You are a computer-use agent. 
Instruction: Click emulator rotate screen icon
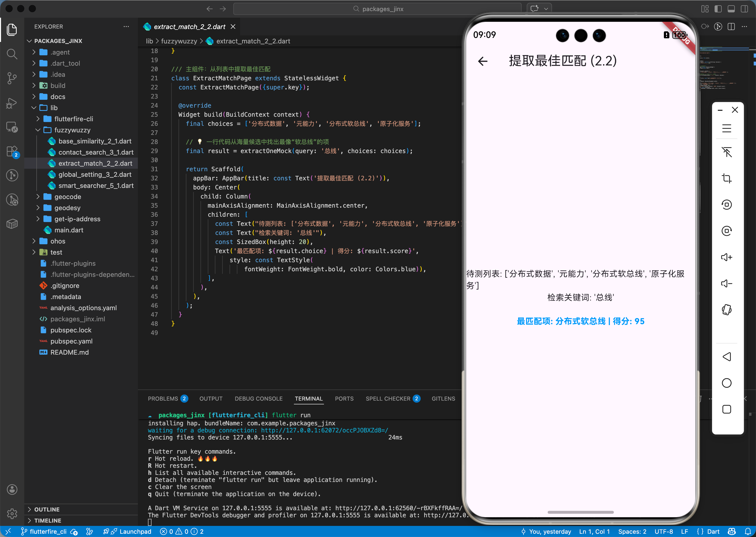click(x=726, y=310)
